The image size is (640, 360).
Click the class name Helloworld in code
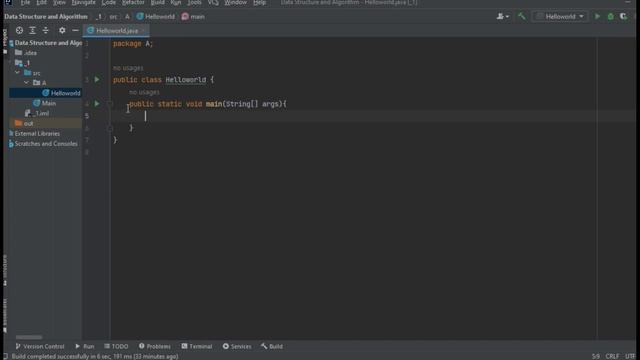pyautogui.click(x=186, y=80)
